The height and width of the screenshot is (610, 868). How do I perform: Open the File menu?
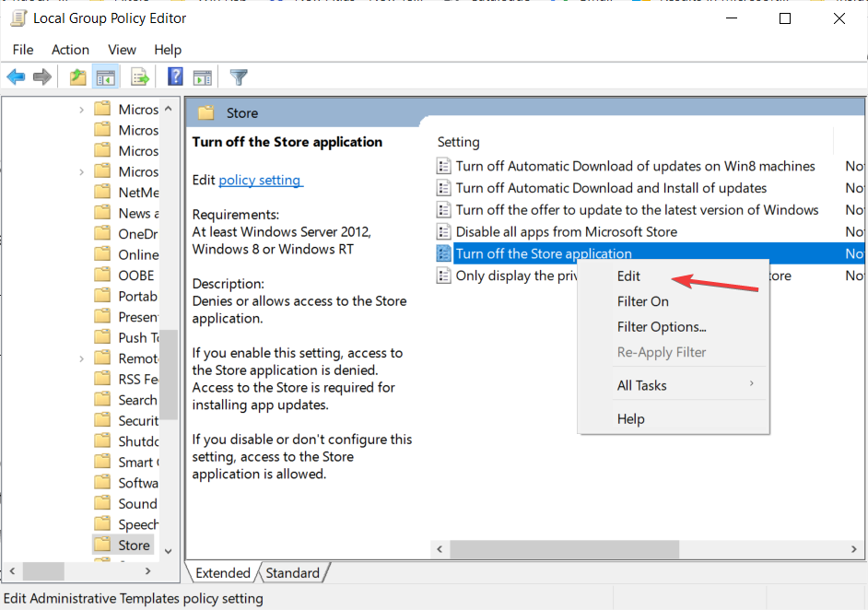coord(23,50)
